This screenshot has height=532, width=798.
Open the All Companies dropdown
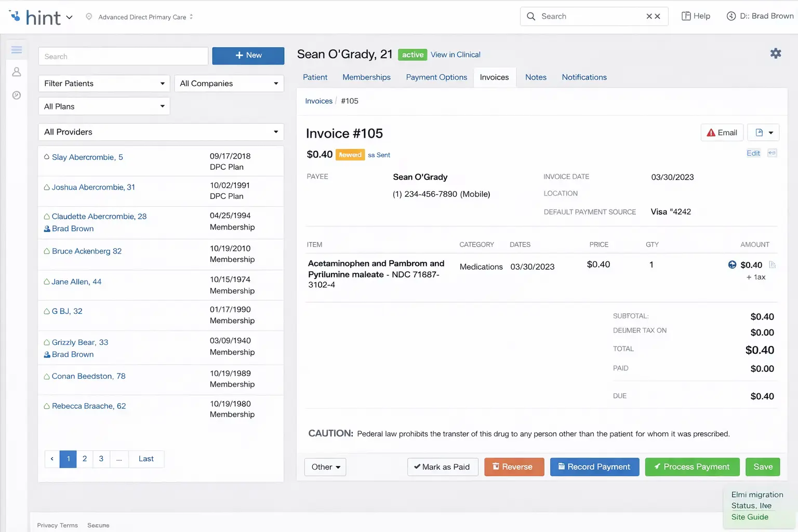tap(229, 83)
